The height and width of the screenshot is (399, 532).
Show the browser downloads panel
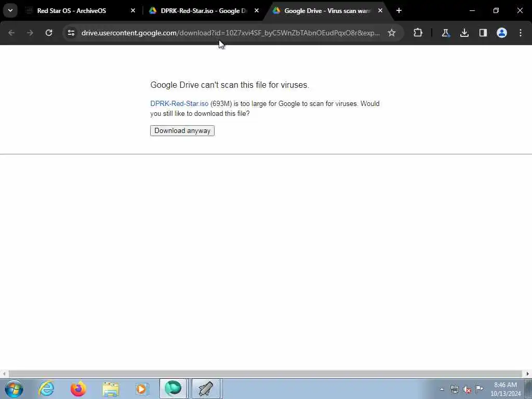(464, 33)
